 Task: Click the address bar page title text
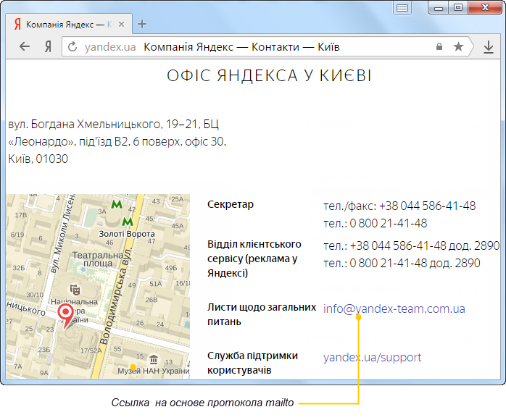(241, 47)
